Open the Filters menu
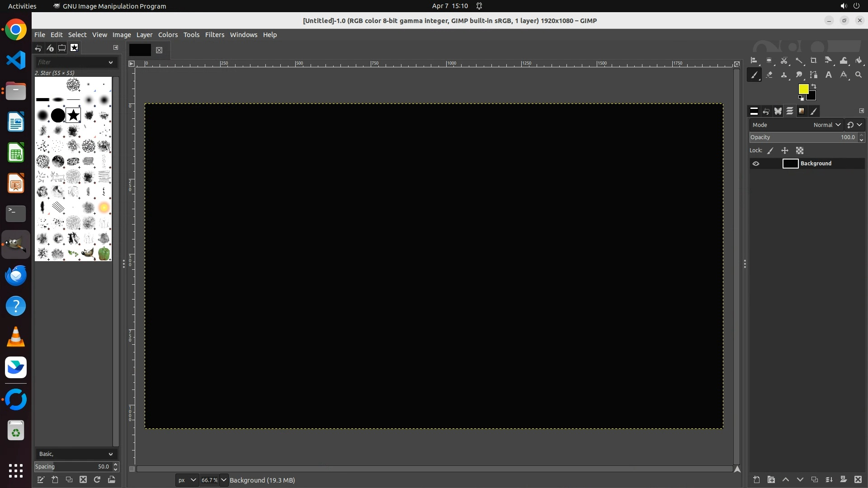Screen dimensions: 868x488 coord(214,35)
